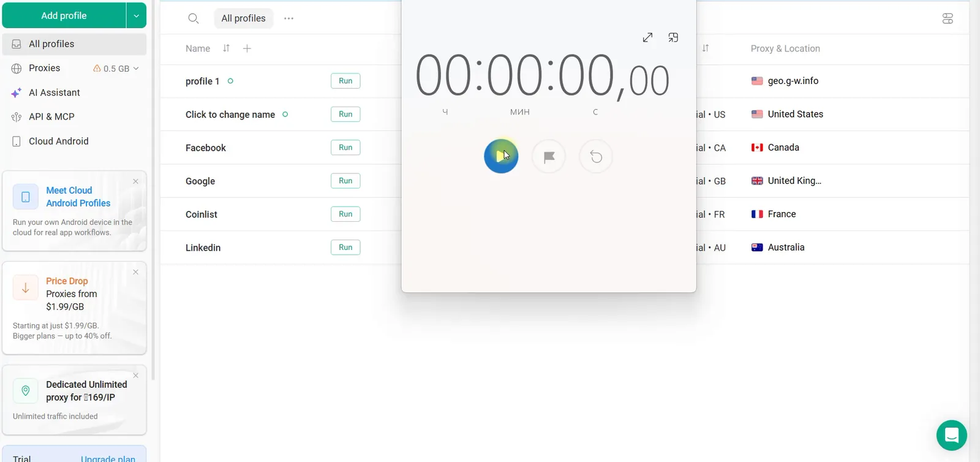Run the Facebook profile
Viewport: 980px width, 462px height.
click(345, 148)
